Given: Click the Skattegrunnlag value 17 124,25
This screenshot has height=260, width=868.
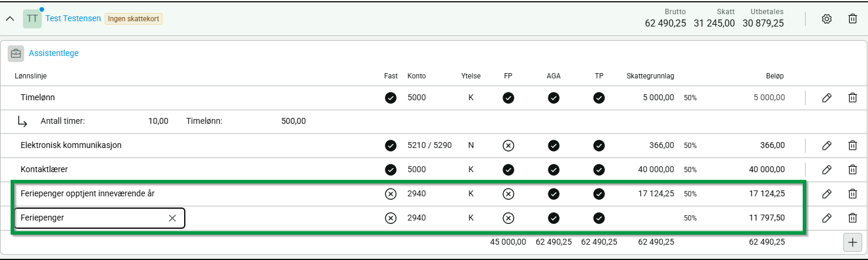Looking at the screenshot, I should [x=655, y=194].
